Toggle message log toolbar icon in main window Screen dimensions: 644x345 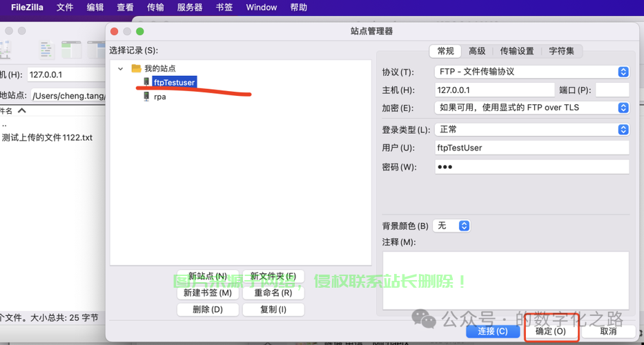click(x=47, y=50)
